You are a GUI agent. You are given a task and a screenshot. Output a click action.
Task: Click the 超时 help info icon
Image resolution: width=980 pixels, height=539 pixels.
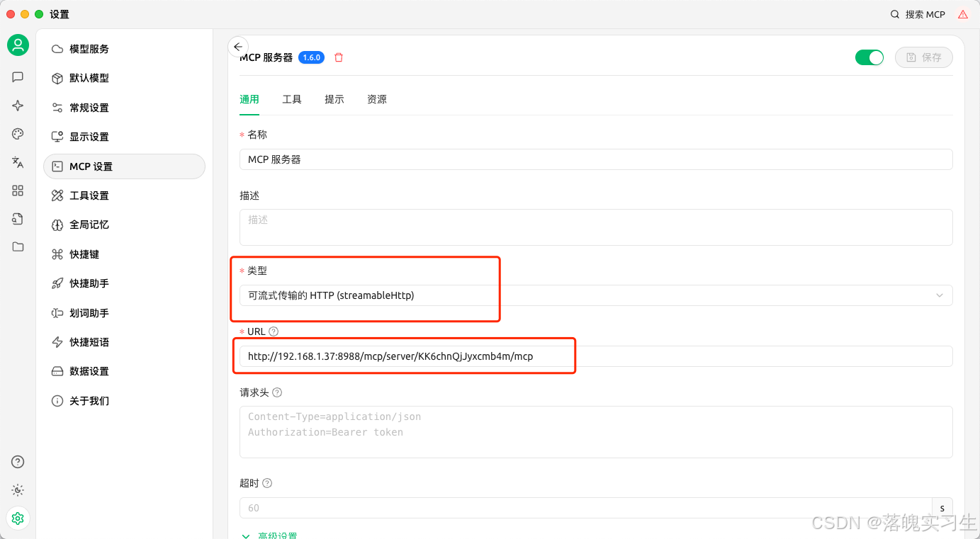pos(267,483)
